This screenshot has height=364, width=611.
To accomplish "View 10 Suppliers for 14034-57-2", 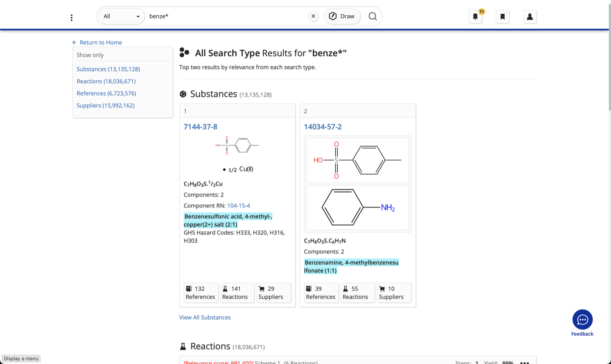I will [x=394, y=292].
